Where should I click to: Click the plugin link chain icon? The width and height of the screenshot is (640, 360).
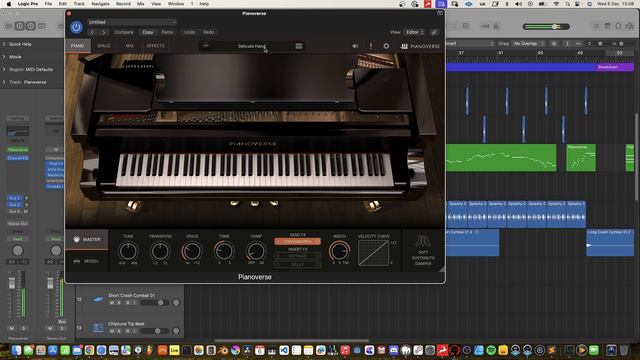434,32
